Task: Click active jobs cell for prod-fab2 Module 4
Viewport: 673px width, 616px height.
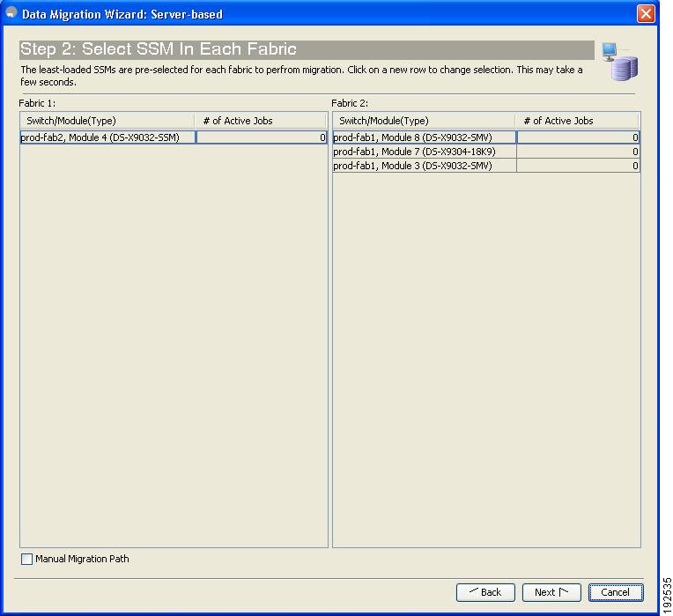Action: [x=262, y=137]
